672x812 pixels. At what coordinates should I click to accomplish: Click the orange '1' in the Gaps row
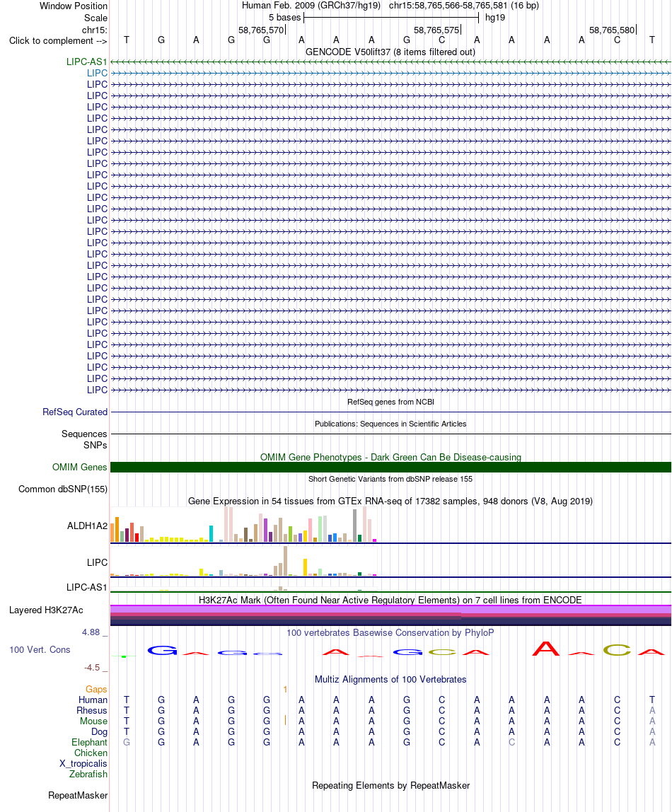tap(285, 689)
